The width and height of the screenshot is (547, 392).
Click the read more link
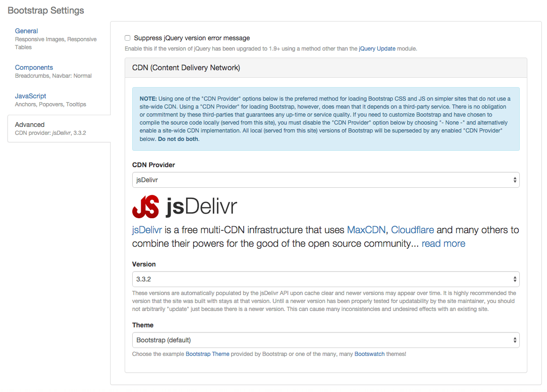pyautogui.click(x=443, y=244)
